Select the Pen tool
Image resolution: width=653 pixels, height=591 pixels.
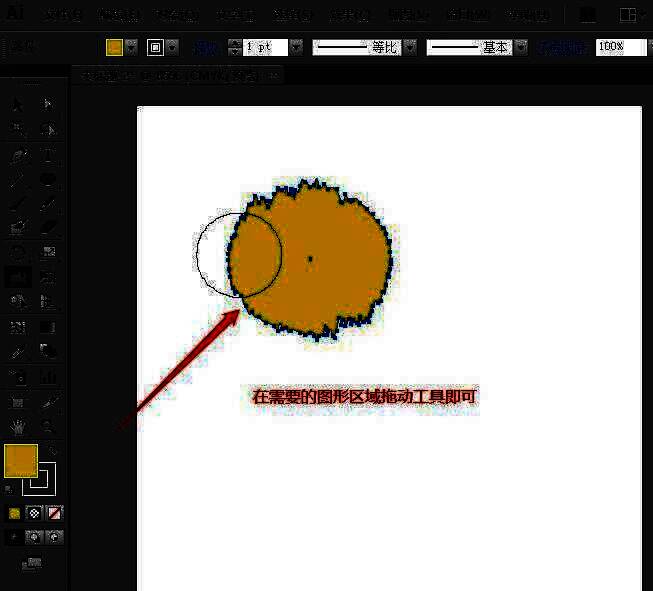click(x=17, y=155)
